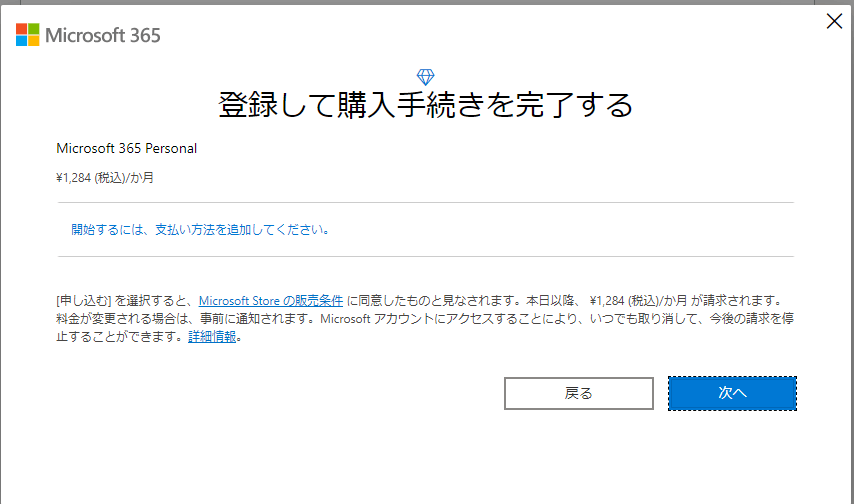The image size is (854, 504).
Task: Select the Microsoft 365 Personal text
Action: 126,148
